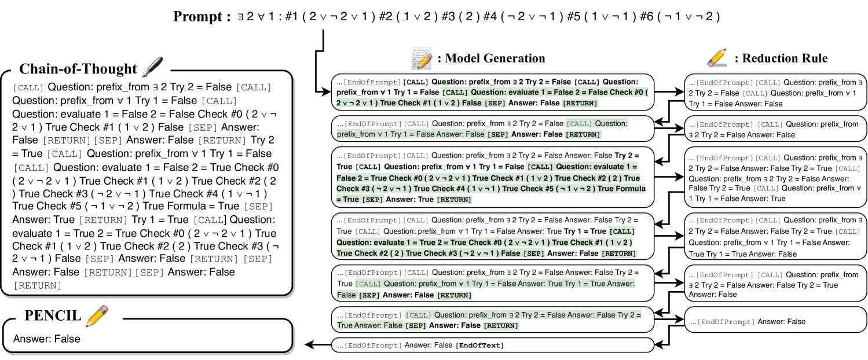This screenshot has width=868, height=360.
Task: Click the pencil icon beside Reduction Rule
Action: pyautogui.click(x=717, y=58)
